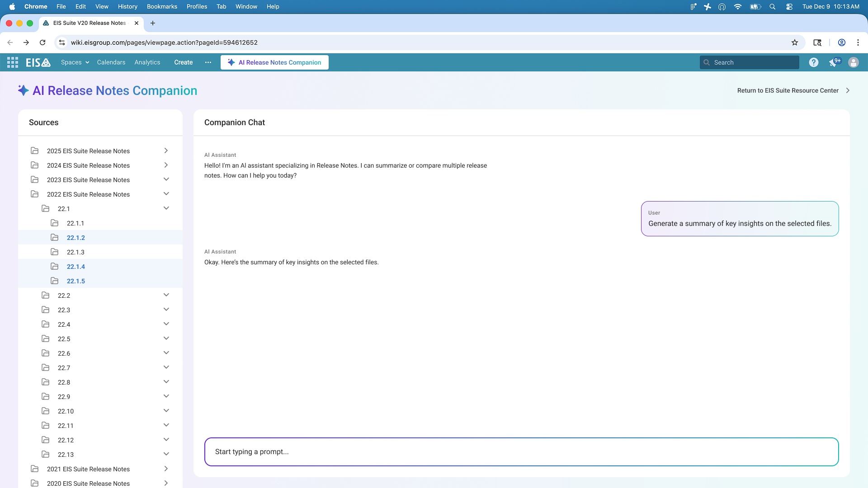
Task: Click the more options ellipsis in navbar
Action: click(208, 62)
